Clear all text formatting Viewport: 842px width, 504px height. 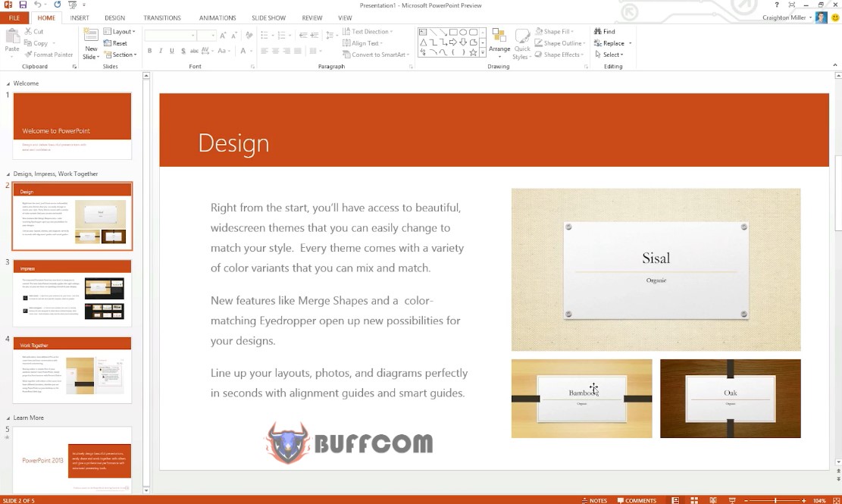[249, 36]
